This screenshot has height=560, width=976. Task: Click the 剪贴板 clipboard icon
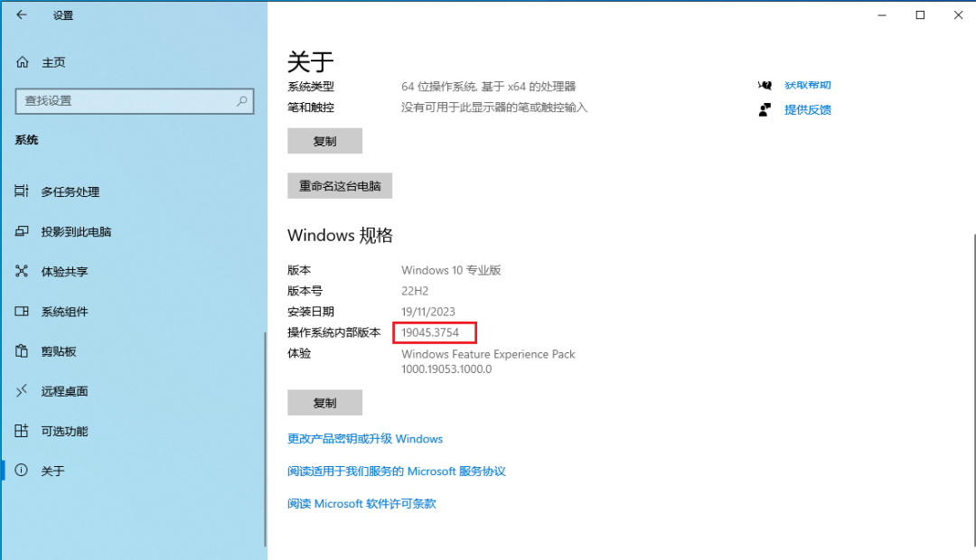22,351
